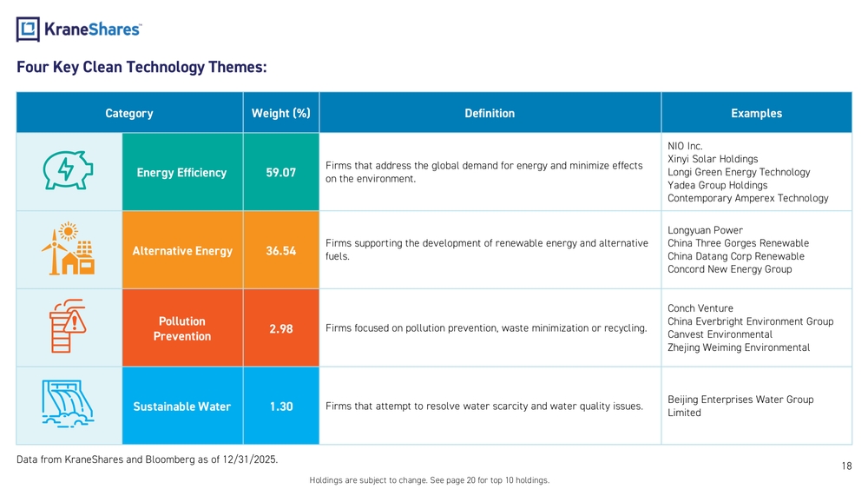
Task: Click the orange Alternative Energy cell
Action: (x=181, y=251)
